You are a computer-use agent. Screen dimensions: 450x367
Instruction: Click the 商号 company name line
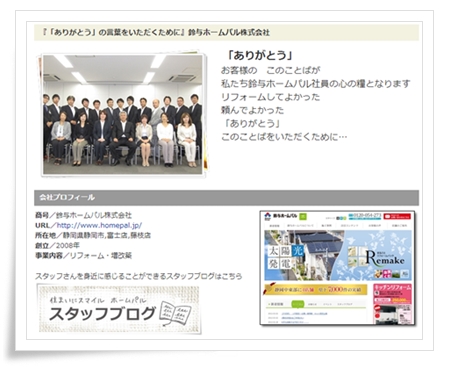pos(83,215)
